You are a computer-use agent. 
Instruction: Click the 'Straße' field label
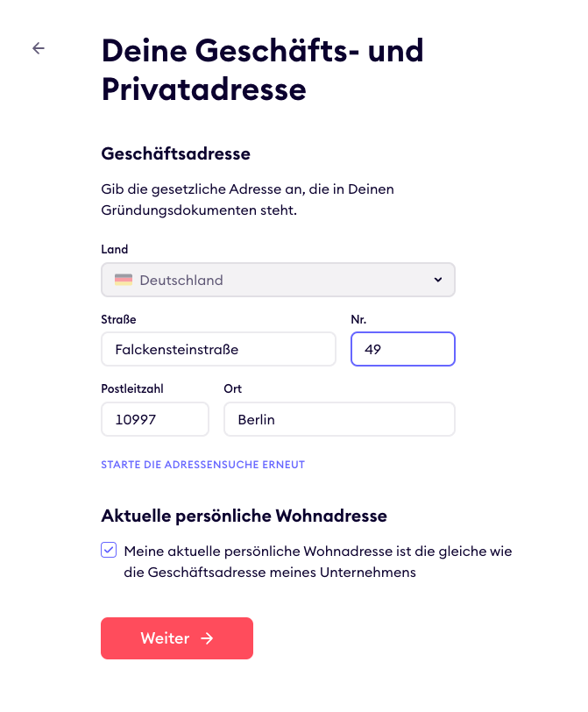tap(119, 319)
